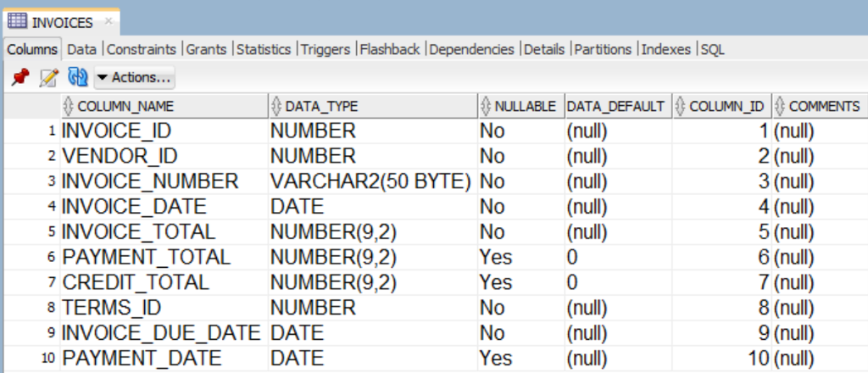Close the INVOICES tab
This screenshot has width=868, height=373.
tap(108, 21)
